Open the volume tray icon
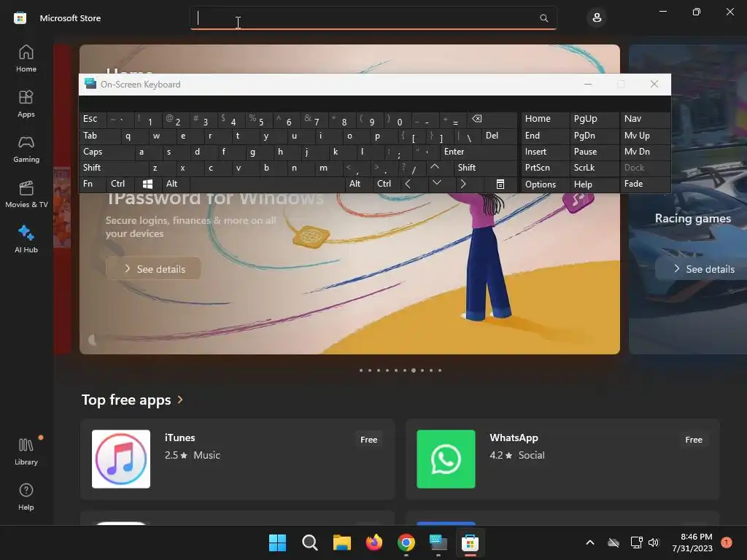Image resolution: width=747 pixels, height=560 pixels. tap(654, 542)
